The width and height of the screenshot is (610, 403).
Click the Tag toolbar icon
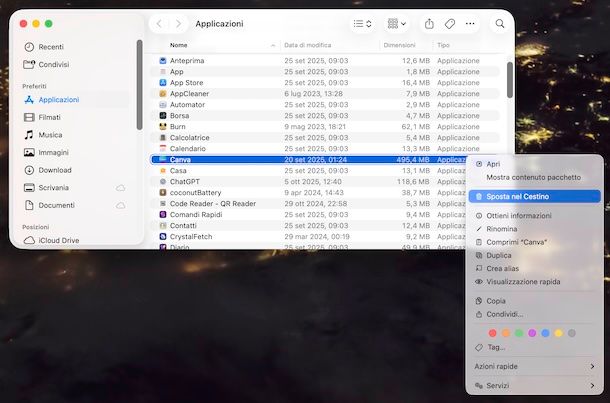tap(450, 24)
